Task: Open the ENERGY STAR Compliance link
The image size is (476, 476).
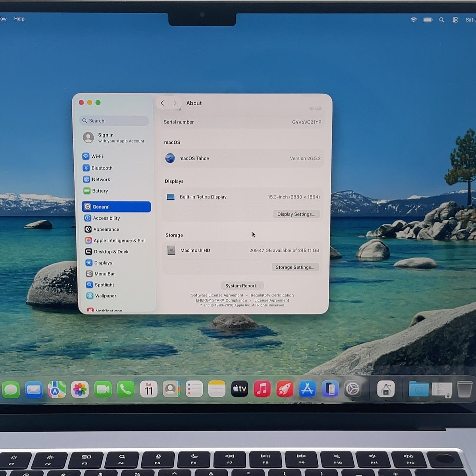Action: 221,300
